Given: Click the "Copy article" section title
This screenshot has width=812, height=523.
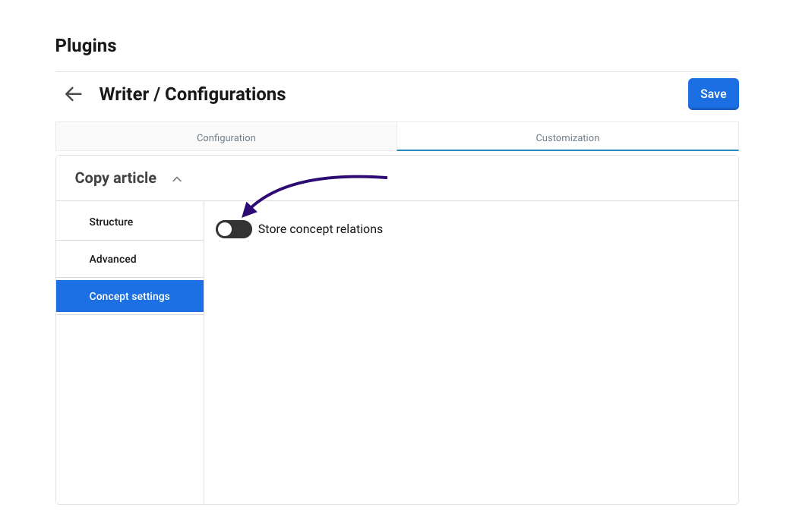Looking at the screenshot, I should click(115, 178).
